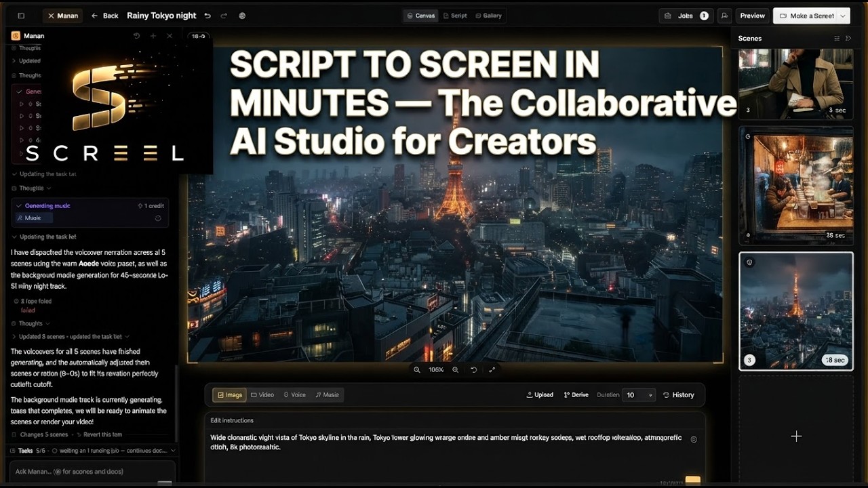Open the Duration 10 dropdown
This screenshot has height=488, width=868.
(x=639, y=395)
